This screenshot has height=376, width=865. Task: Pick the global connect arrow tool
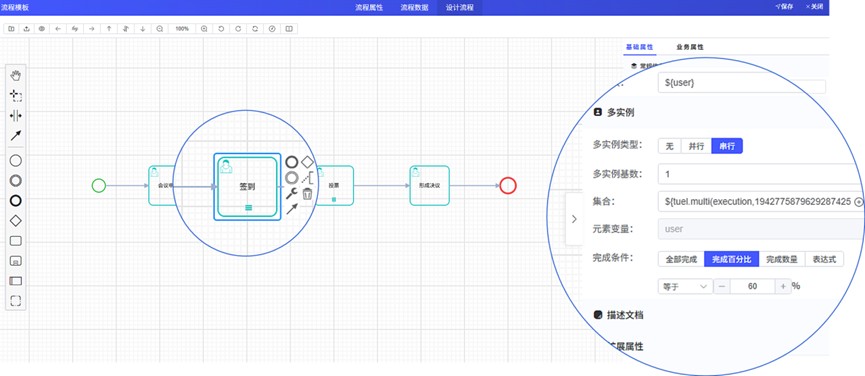pos(16,135)
